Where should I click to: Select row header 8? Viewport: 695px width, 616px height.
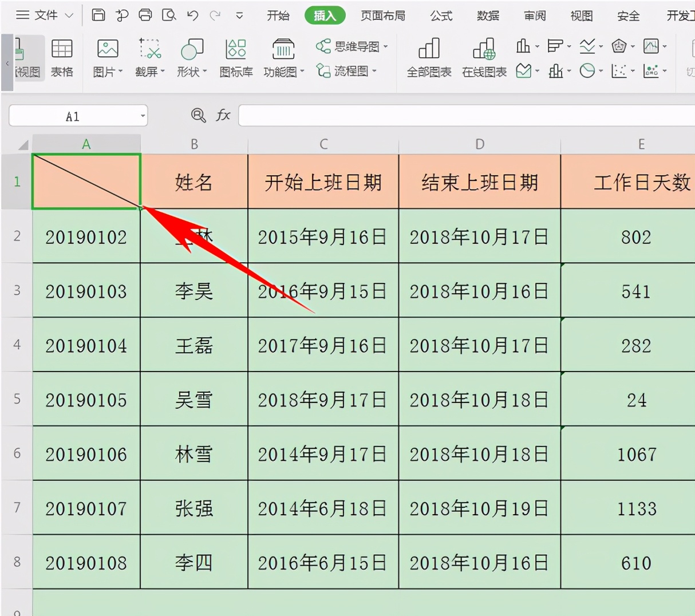[x=17, y=562]
